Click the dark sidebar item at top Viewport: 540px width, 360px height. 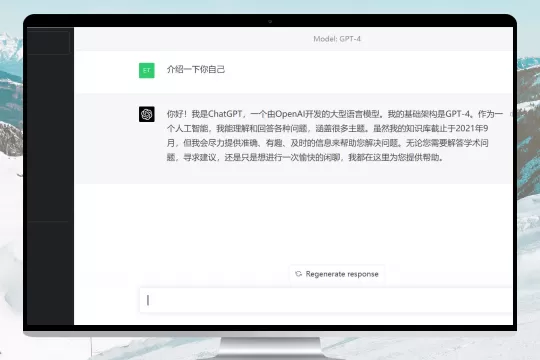pos(48,42)
